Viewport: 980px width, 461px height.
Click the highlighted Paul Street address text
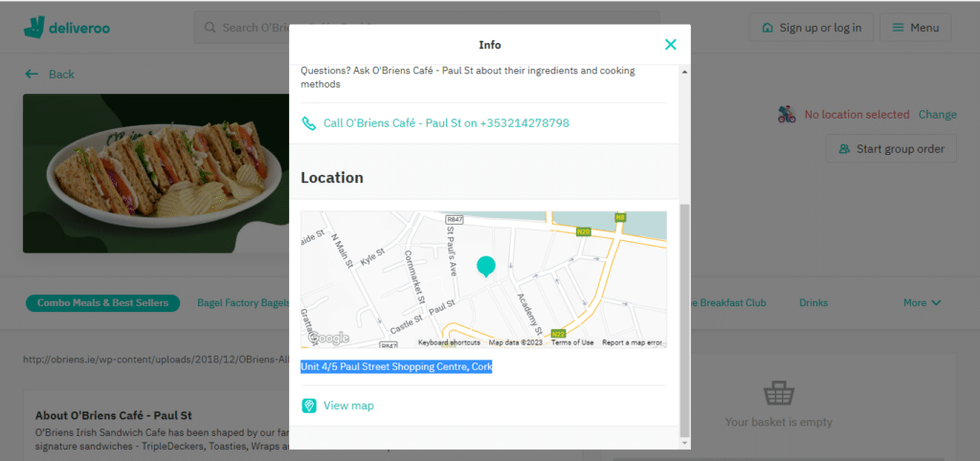[x=396, y=367]
